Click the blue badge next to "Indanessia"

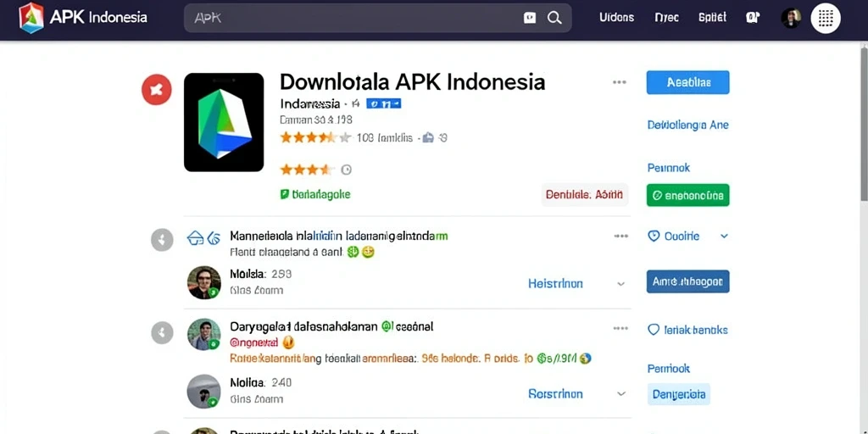pyautogui.click(x=384, y=103)
